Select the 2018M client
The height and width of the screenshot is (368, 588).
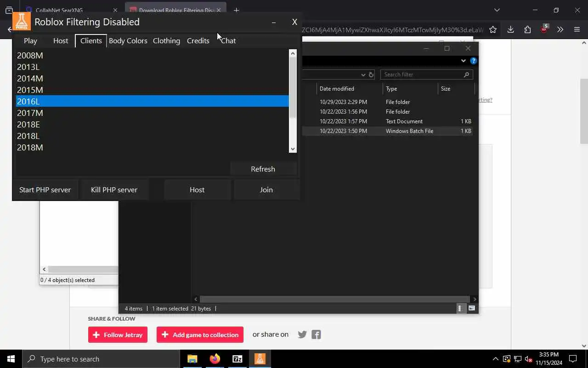coord(152,147)
